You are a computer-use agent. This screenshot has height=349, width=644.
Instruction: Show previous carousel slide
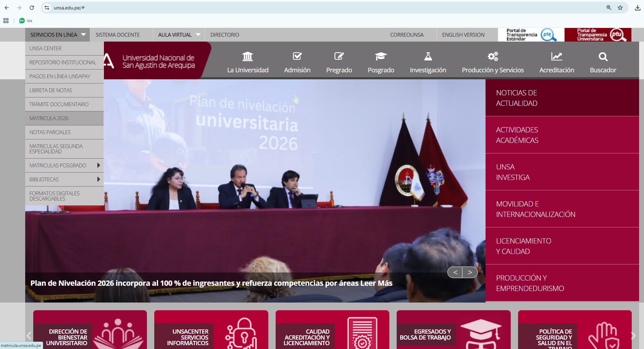(x=455, y=272)
